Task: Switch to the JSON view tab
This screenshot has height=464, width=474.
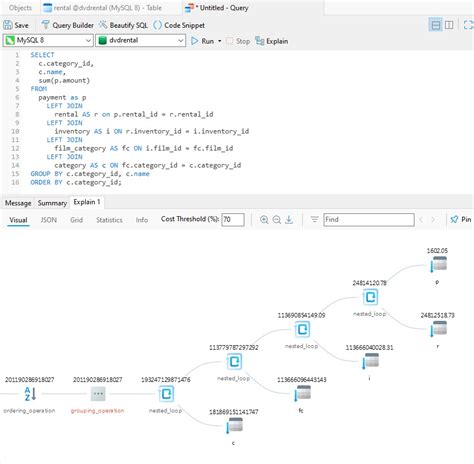Action: (x=49, y=220)
